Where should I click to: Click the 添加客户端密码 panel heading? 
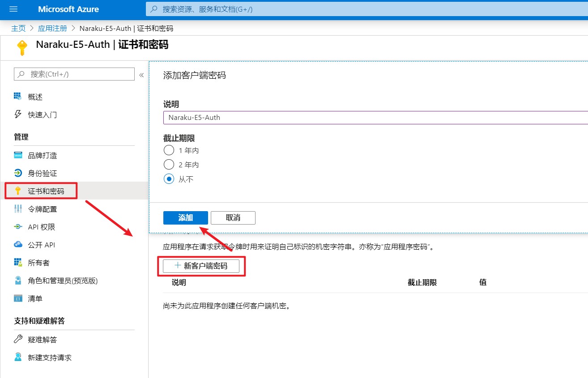195,75
